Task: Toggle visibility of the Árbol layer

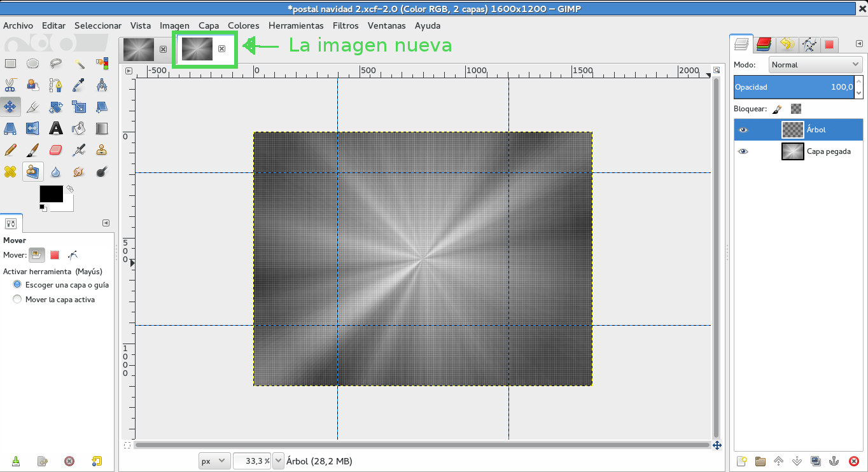Action: click(x=742, y=130)
